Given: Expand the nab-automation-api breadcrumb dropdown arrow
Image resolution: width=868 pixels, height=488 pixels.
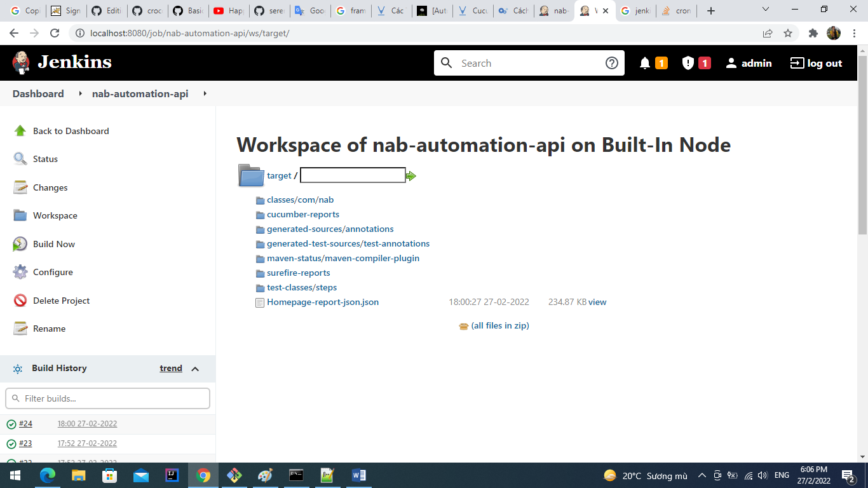Looking at the screenshot, I should (x=205, y=93).
